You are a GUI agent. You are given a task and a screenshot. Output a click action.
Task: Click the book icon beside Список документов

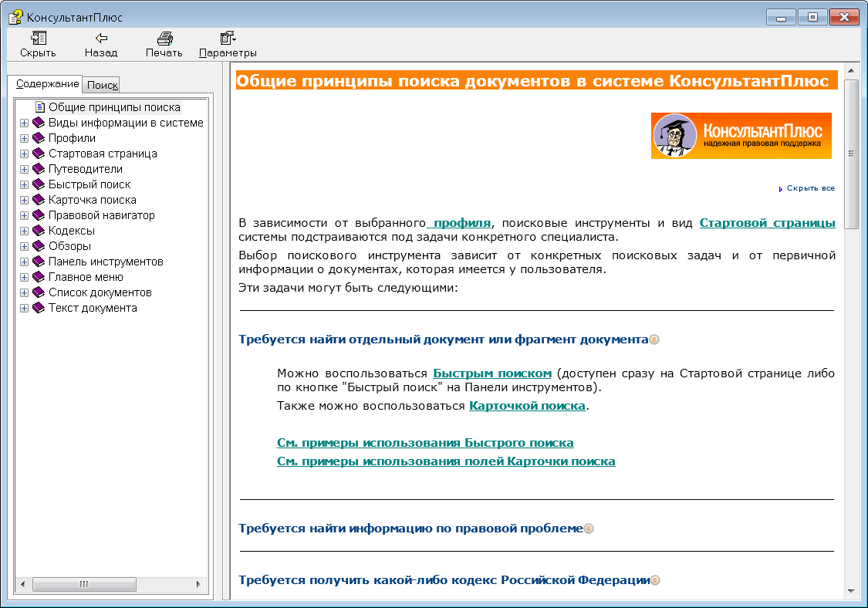pyautogui.click(x=39, y=293)
